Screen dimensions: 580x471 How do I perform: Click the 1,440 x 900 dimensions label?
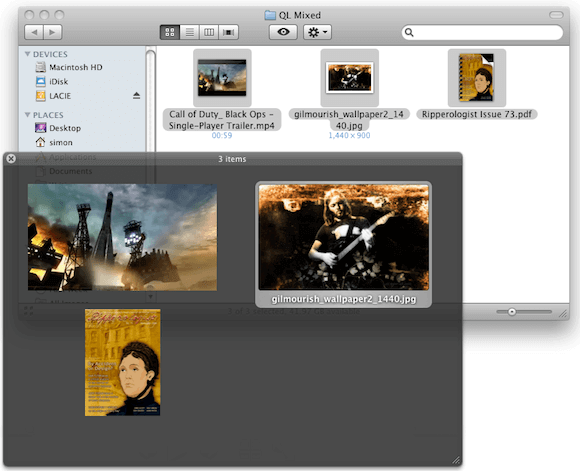pyautogui.click(x=349, y=135)
